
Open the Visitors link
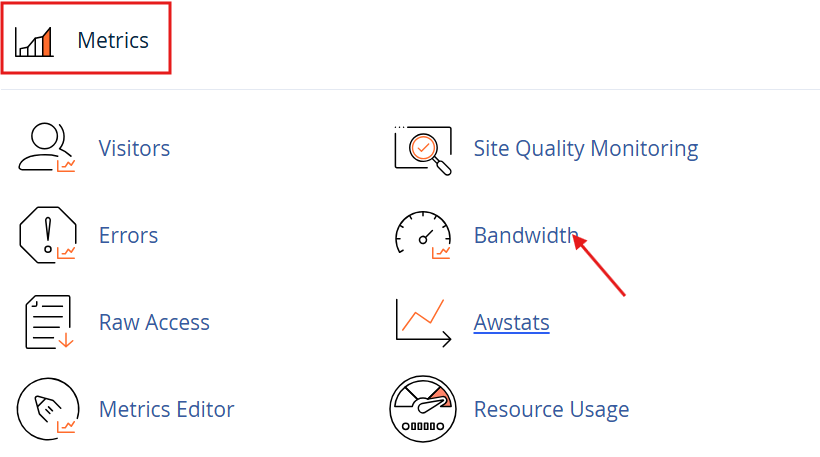(x=134, y=149)
